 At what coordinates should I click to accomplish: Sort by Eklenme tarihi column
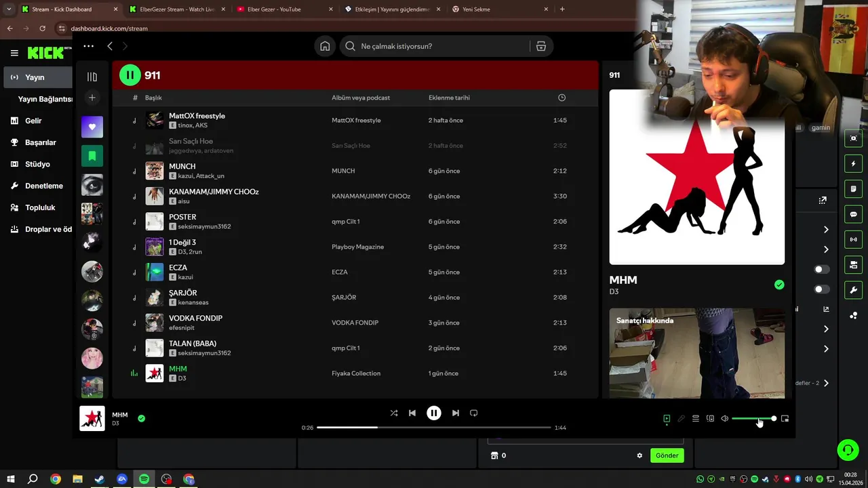pyautogui.click(x=449, y=98)
